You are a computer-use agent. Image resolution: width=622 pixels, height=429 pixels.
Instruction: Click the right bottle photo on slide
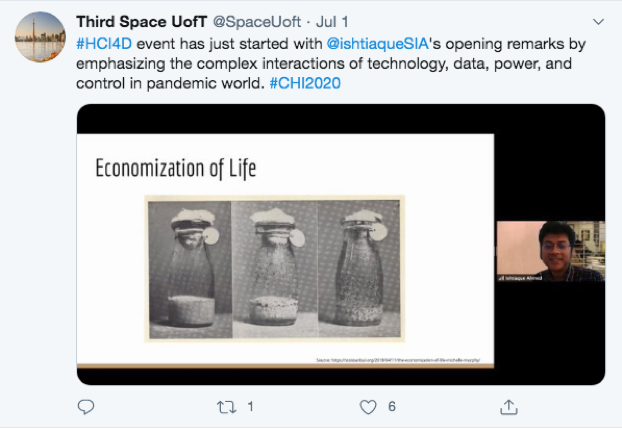coord(358,265)
